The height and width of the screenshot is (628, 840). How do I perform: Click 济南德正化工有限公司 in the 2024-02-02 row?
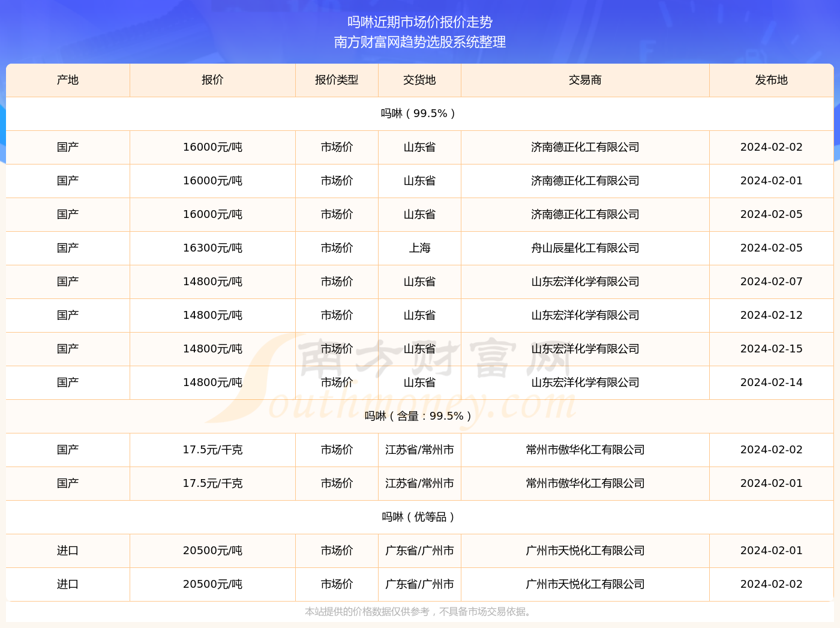[x=585, y=147]
